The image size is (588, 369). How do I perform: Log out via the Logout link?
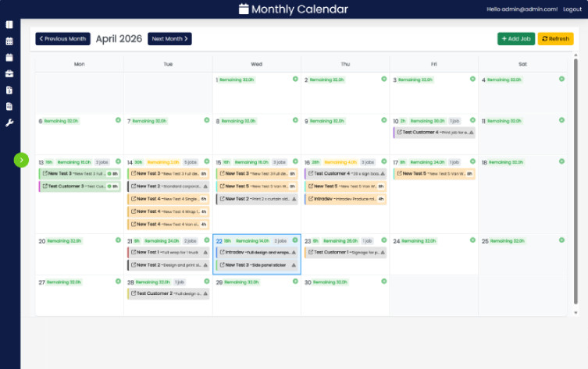click(572, 9)
